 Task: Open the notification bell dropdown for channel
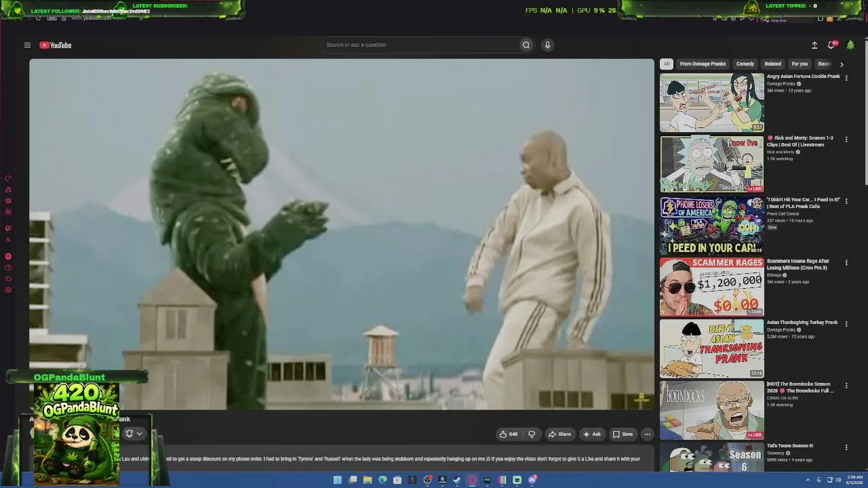pyautogui.click(x=134, y=434)
